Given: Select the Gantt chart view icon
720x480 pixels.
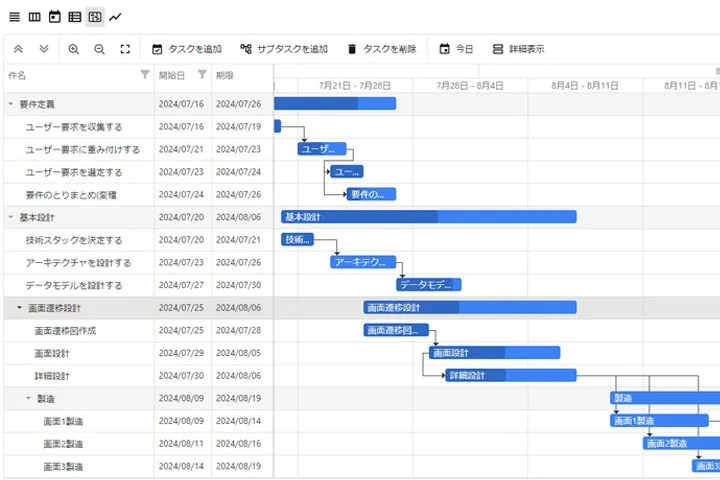Looking at the screenshot, I should pos(95,17).
